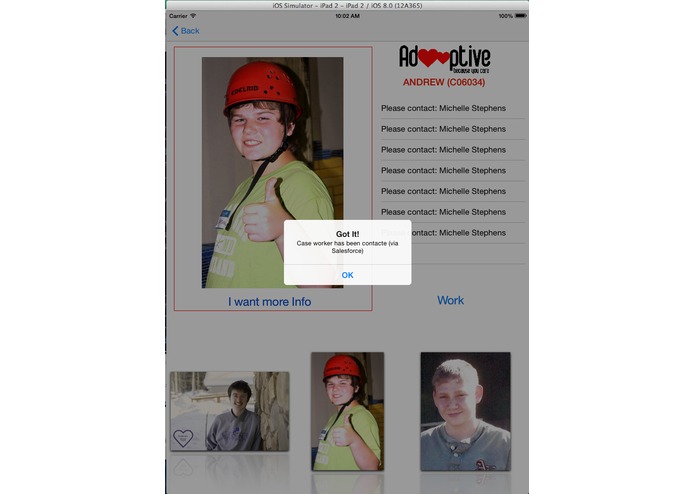Open the thumbnail of boy by stone wall

click(x=230, y=411)
